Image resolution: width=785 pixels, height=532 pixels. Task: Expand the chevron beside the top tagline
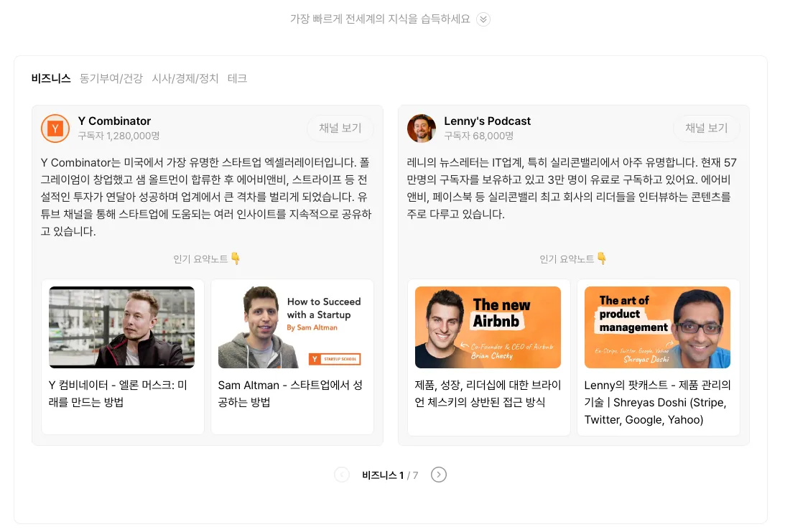[483, 19]
